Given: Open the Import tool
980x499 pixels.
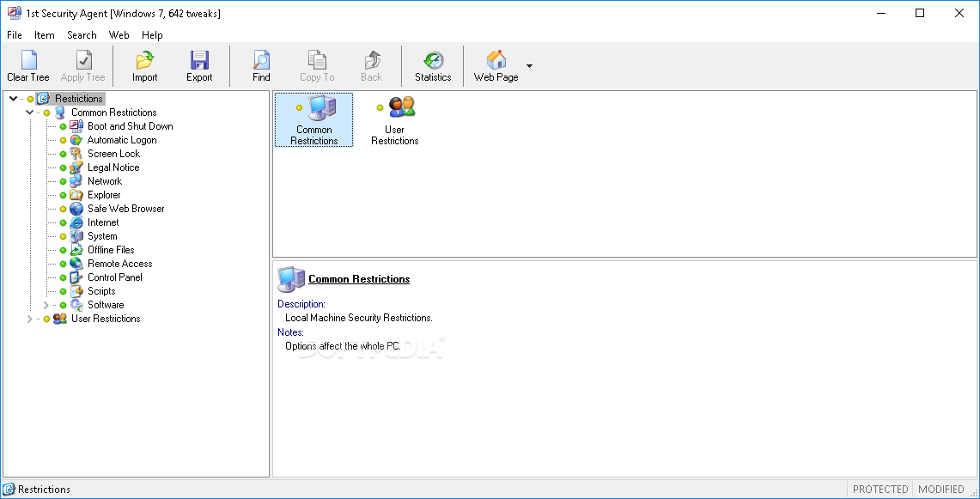Looking at the screenshot, I should coord(144,65).
